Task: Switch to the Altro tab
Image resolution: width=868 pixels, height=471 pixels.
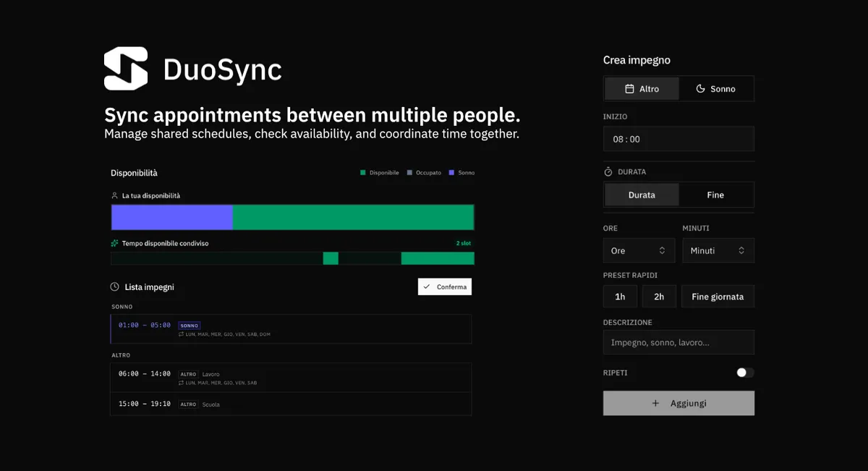Action: click(x=641, y=88)
